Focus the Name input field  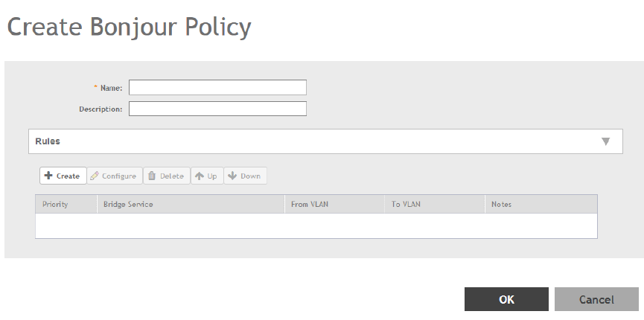click(217, 88)
